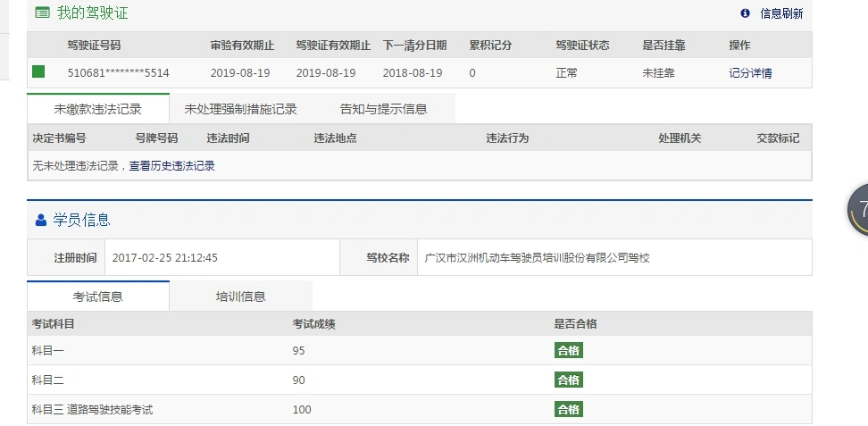Click the driving school name text
The width and height of the screenshot is (868, 426).
pyautogui.click(x=537, y=257)
